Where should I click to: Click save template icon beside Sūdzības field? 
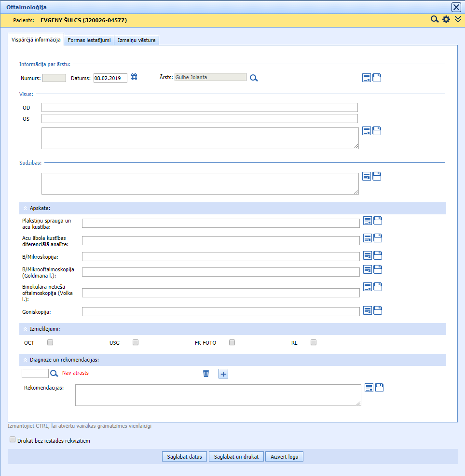click(x=377, y=176)
